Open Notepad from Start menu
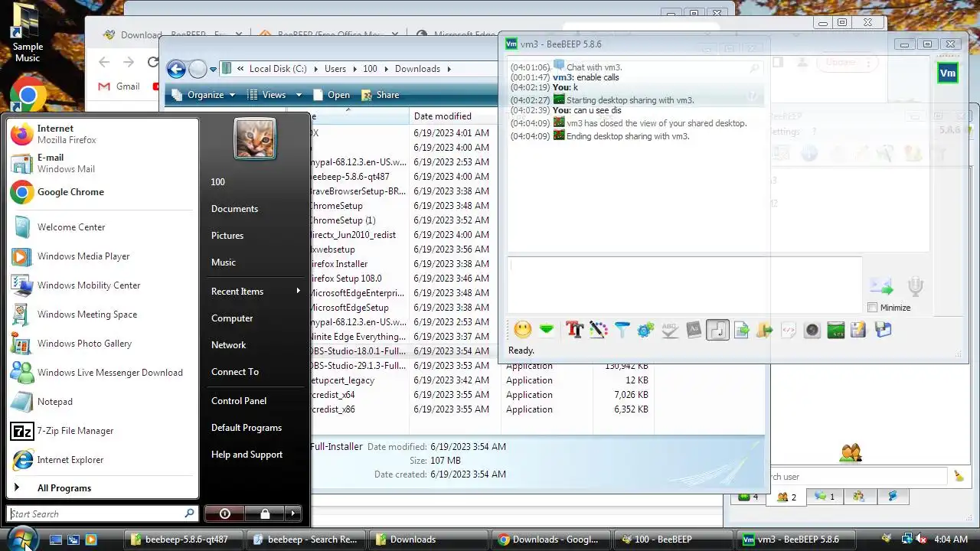Viewport: 980px width, 551px height. (x=103, y=402)
